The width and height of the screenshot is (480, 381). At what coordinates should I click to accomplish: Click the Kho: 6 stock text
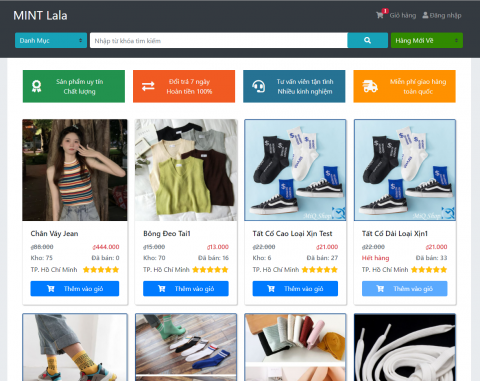coord(262,258)
